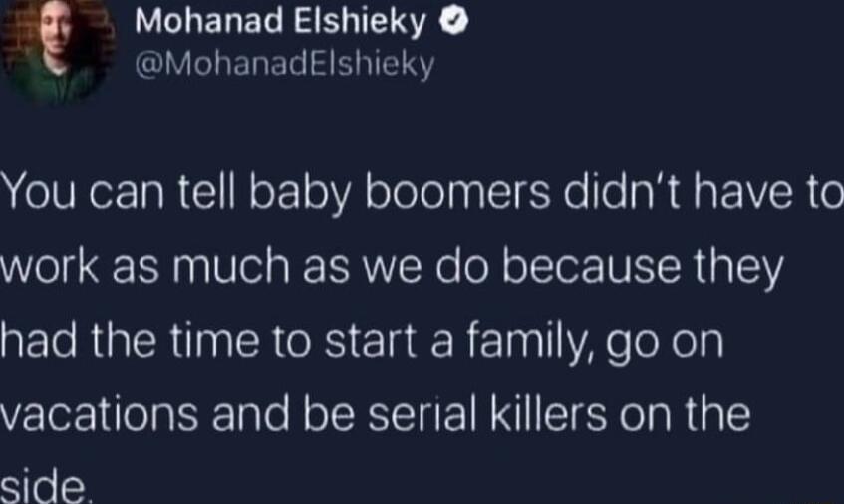
Task: Open the @MohanadElshieky handle link
Action: pos(282,65)
